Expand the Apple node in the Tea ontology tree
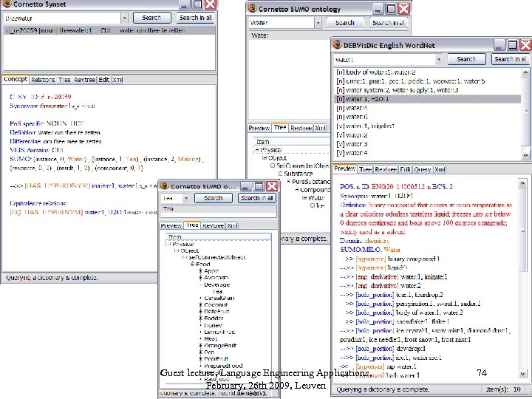 200,270
